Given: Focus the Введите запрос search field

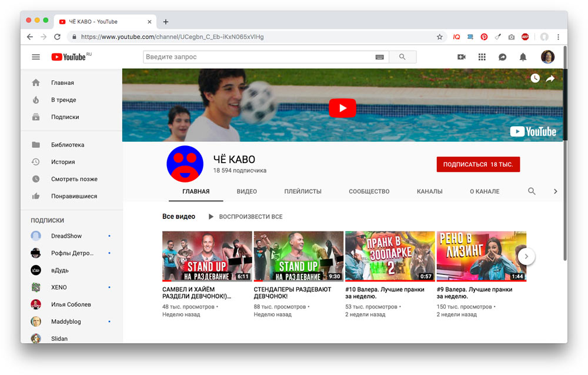Looking at the screenshot, I should pyautogui.click(x=259, y=57).
